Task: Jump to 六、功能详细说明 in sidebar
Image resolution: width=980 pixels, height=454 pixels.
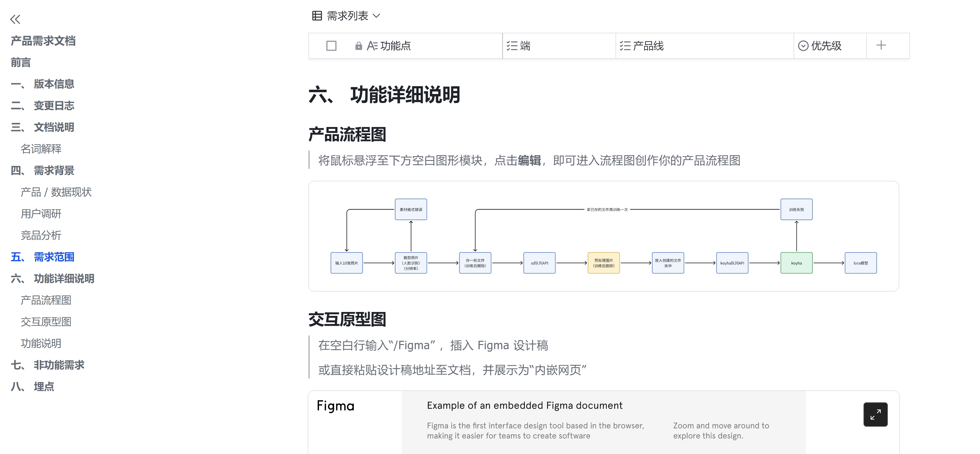Action: 53,279
